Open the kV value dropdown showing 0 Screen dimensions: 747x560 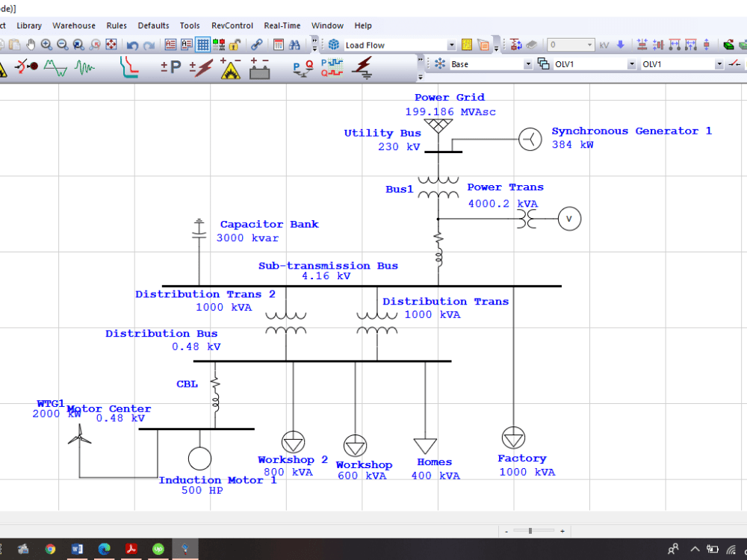click(x=589, y=45)
